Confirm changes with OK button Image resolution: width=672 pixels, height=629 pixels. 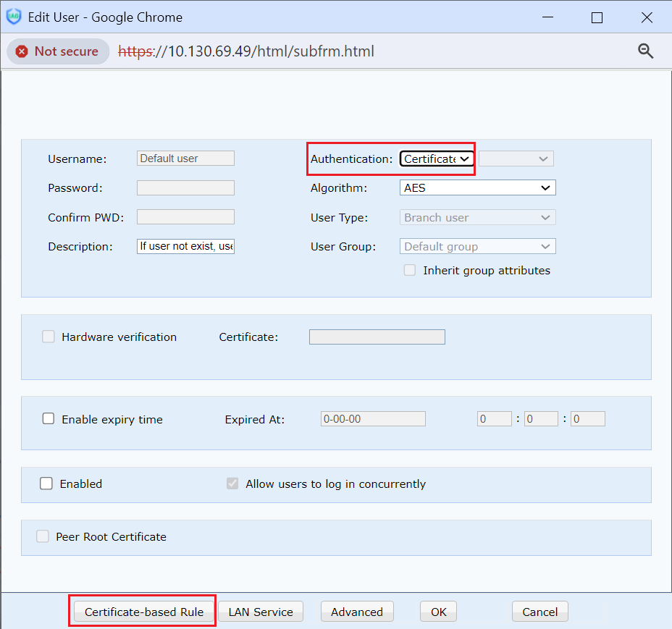pyautogui.click(x=439, y=612)
